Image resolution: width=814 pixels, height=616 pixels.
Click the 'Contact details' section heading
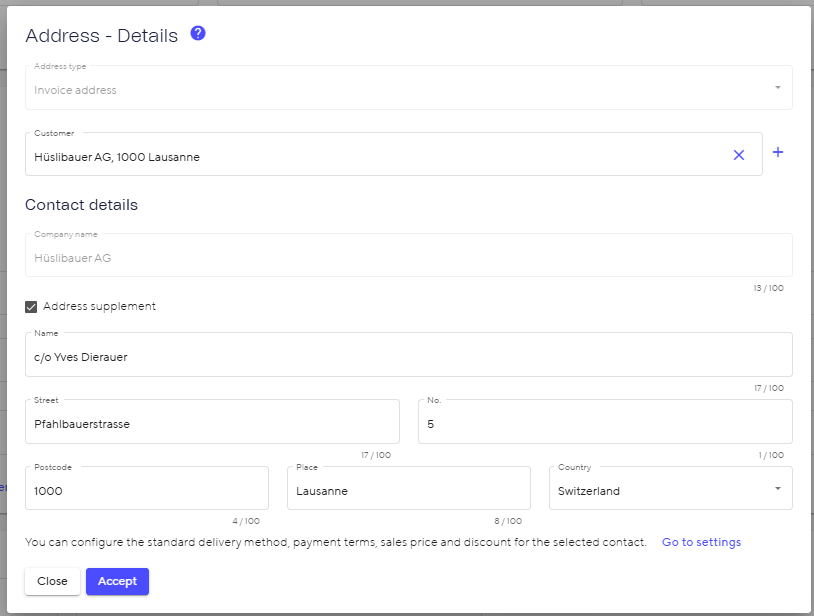pyautogui.click(x=81, y=205)
